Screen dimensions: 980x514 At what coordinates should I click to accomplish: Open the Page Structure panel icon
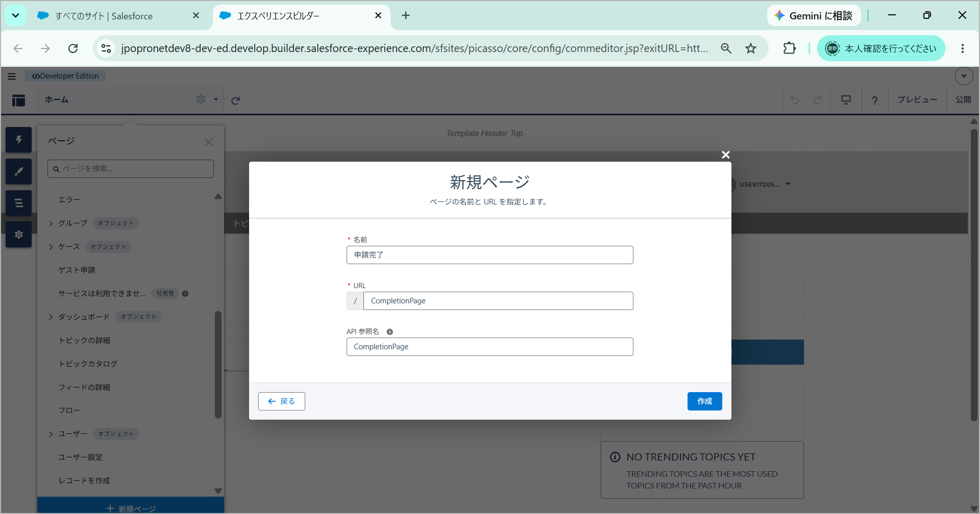[x=19, y=203]
